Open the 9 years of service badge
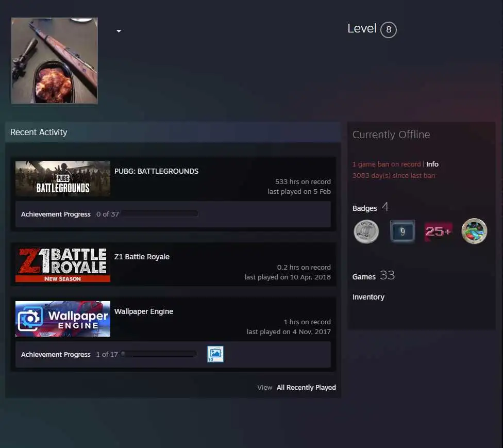 (403, 231)
